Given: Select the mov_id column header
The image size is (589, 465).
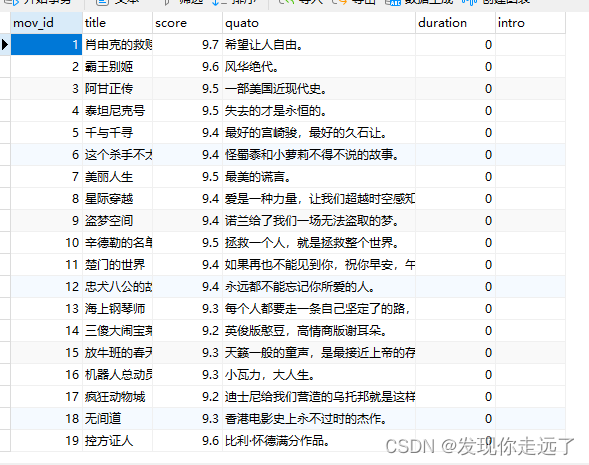Looking at the screenshot, I should 47,23.
